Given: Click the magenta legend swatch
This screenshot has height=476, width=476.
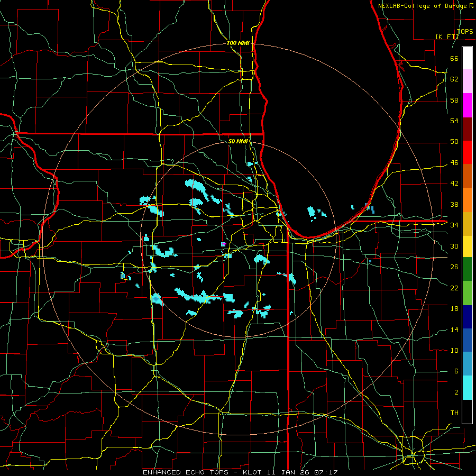Looking at the screenshot, I should (467, 105).
